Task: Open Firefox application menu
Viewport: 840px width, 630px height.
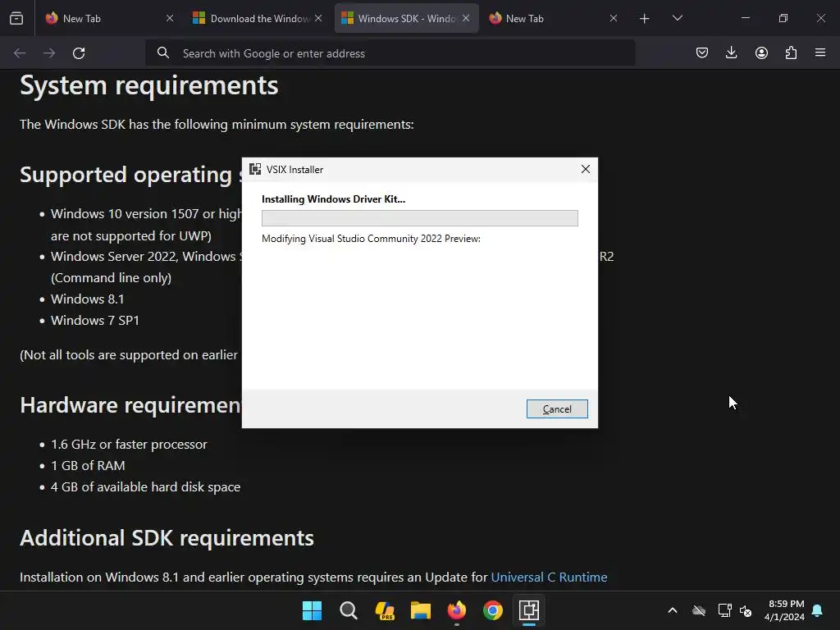Action: (820, 52)
